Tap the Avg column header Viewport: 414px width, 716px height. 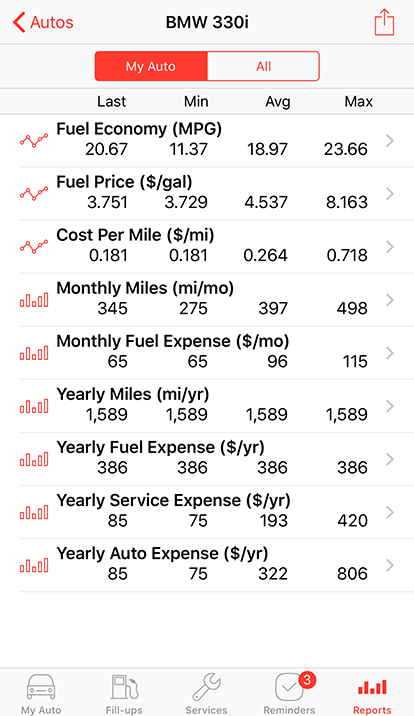pos(278,101)
